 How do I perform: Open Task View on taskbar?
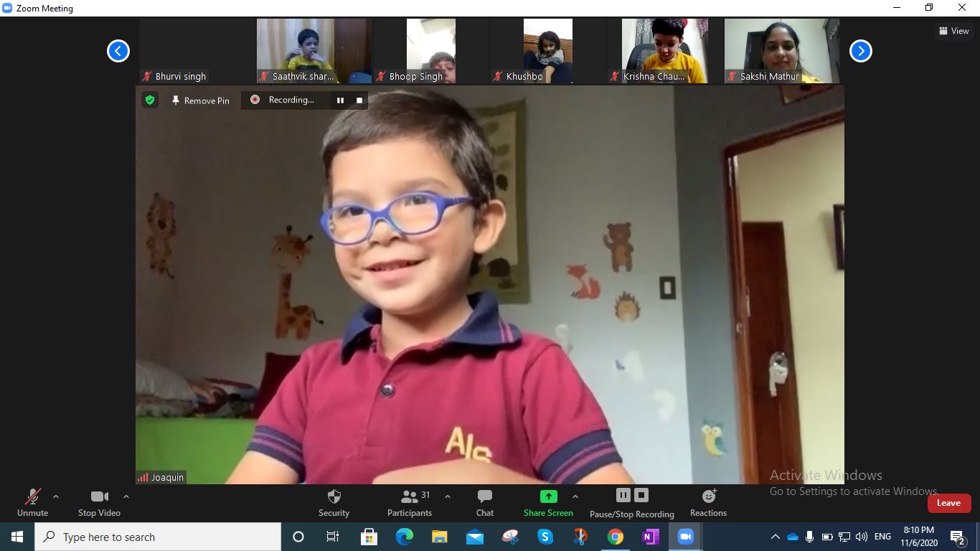point(333,537)
